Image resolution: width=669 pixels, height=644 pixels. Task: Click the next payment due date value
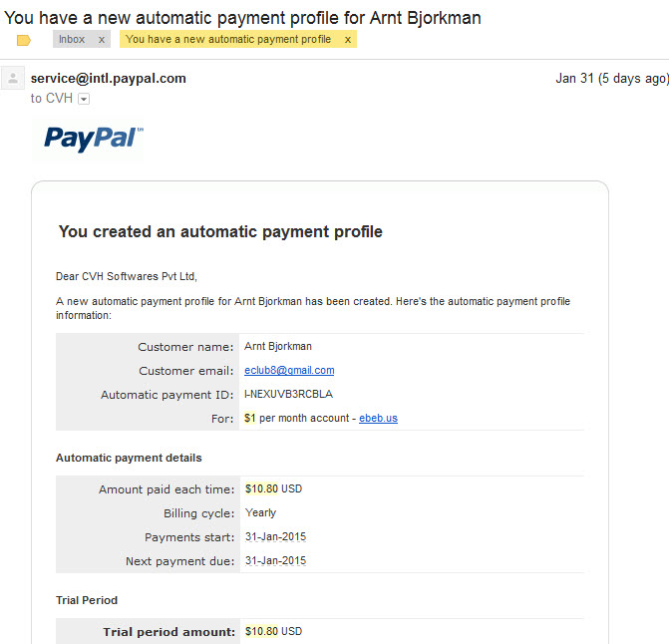tap(275, 561)
